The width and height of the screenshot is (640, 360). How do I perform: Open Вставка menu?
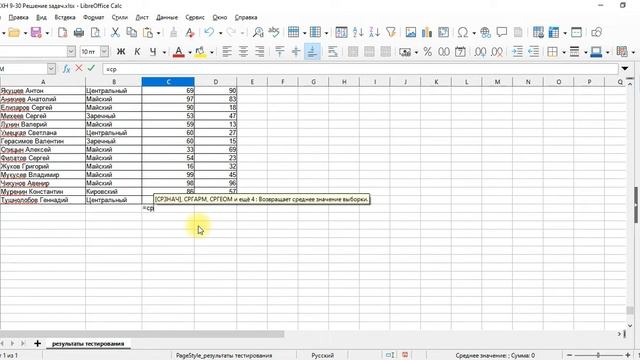click(65, 18)
